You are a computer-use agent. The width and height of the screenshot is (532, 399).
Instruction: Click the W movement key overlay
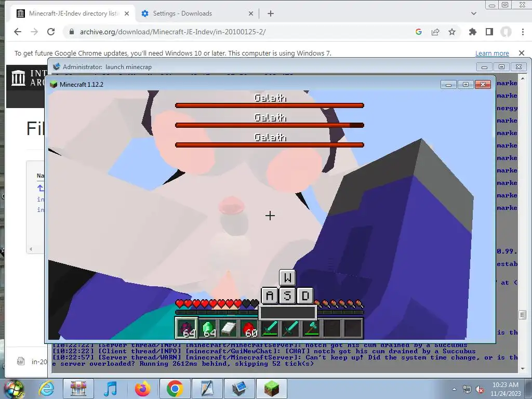(x=287, y=278)
